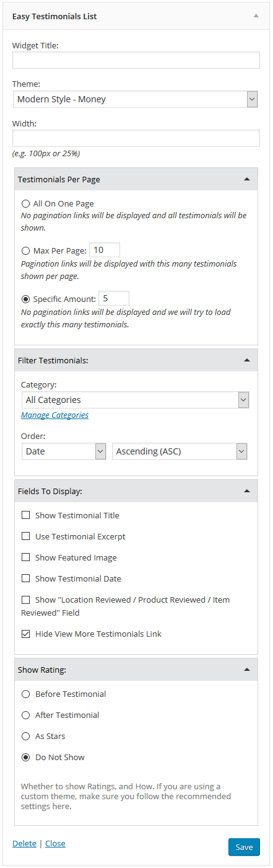Screen dimensions: 273x868
Task: Choose the As Stars rating option
Action: pyautogui.click(x=25, y=736)
